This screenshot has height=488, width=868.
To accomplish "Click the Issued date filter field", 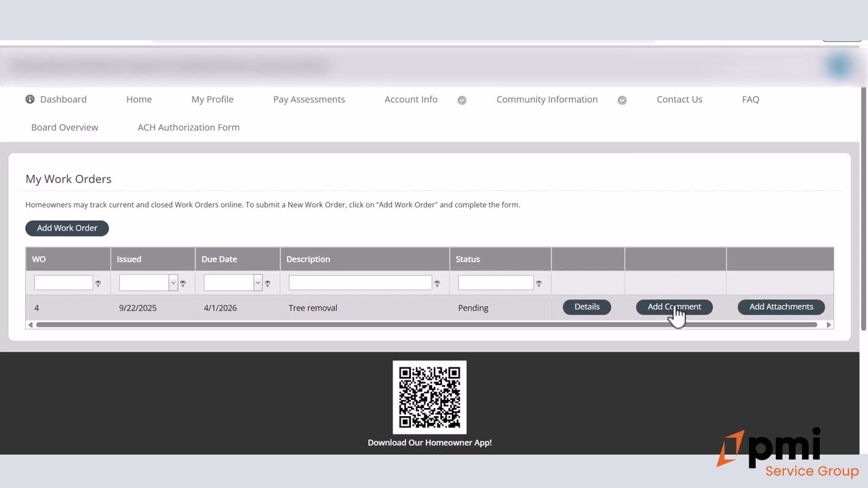I will click(x=144, y=283).
